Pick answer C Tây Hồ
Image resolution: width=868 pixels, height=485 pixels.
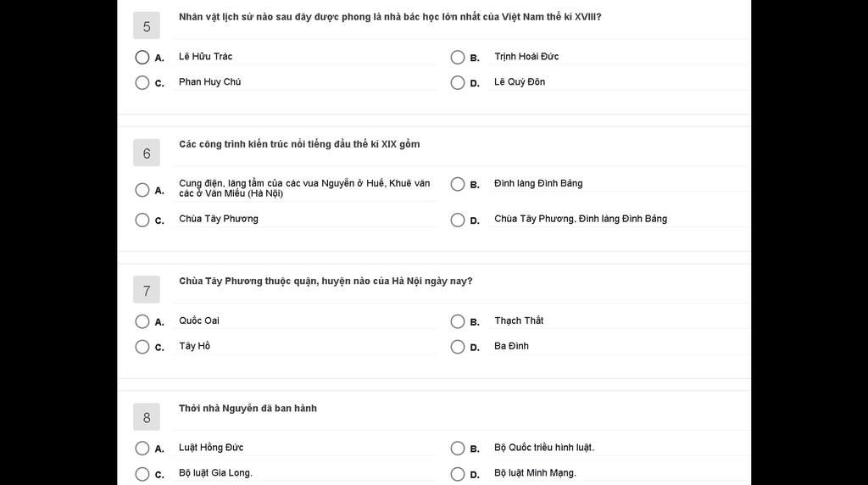142,347
